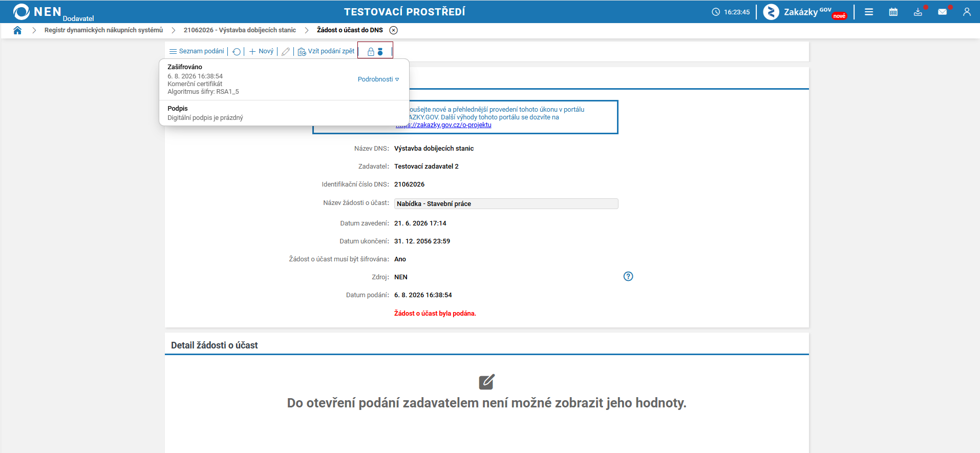The height and width of the screenshot is (453, 980).
Task: Open Seznam podání list
Action: (197, 51)
